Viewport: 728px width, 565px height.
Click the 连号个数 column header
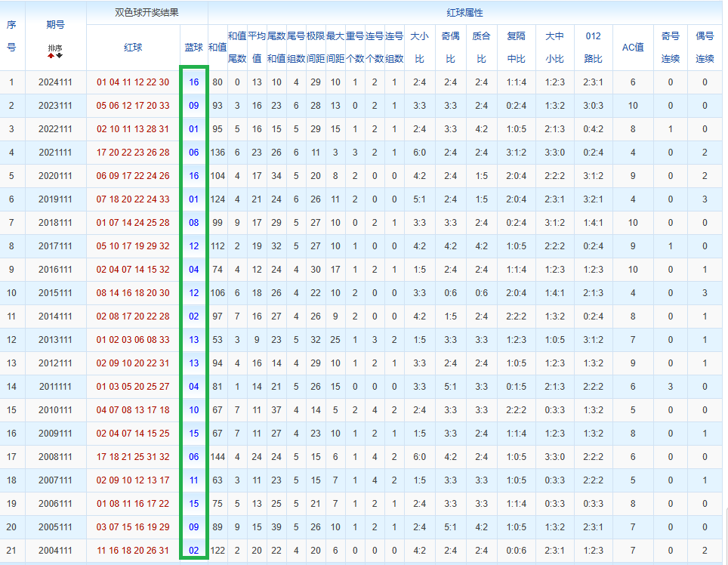375,48
